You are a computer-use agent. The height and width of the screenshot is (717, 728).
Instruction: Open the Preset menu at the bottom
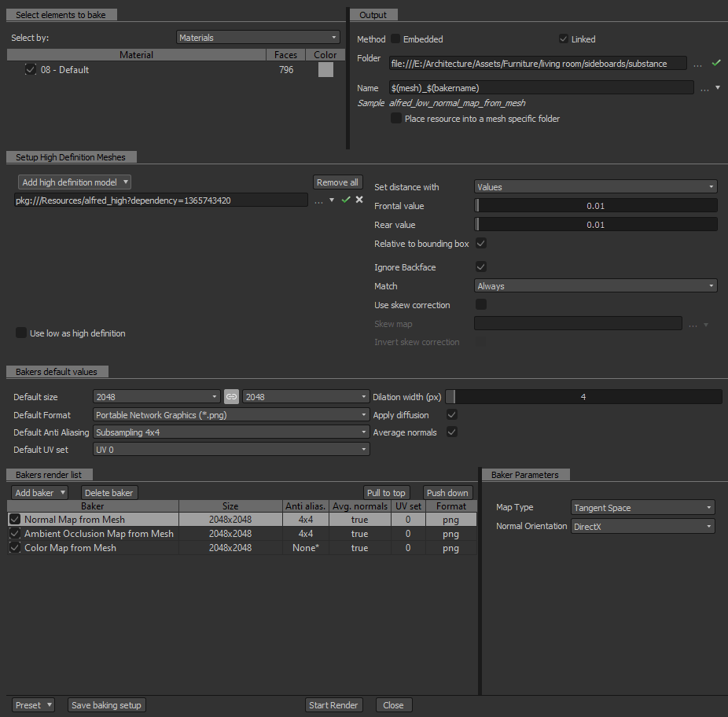(32, 705)
